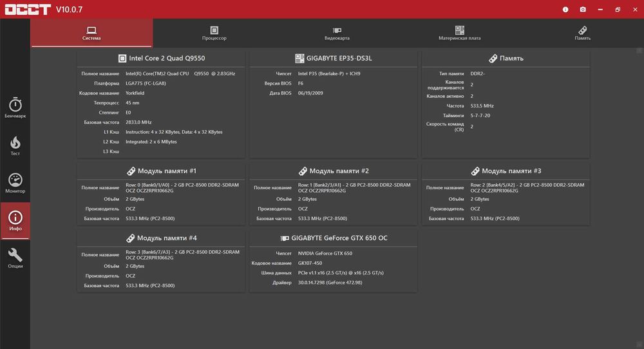Switch to the Материнская плата tab
This screenshot has height=349, width=644.
[460, 33]
